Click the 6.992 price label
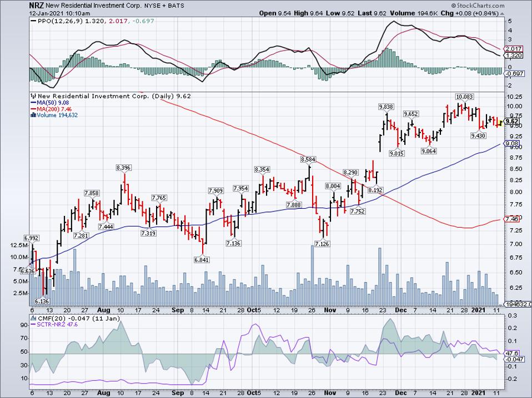 (x=31, y=238)
